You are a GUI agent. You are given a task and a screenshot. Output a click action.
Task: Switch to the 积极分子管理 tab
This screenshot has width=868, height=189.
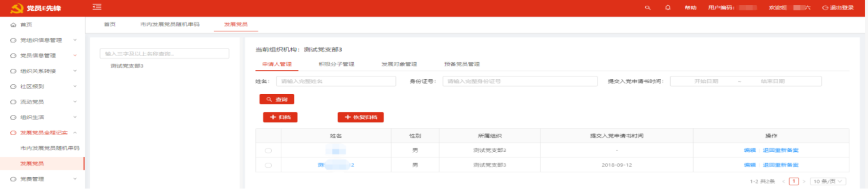tap(336, 64)
